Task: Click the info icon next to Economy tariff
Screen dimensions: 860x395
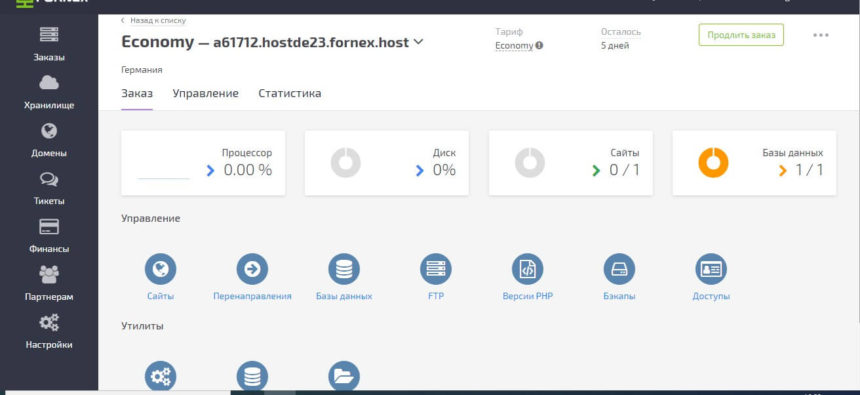Action: coord(539,46)
